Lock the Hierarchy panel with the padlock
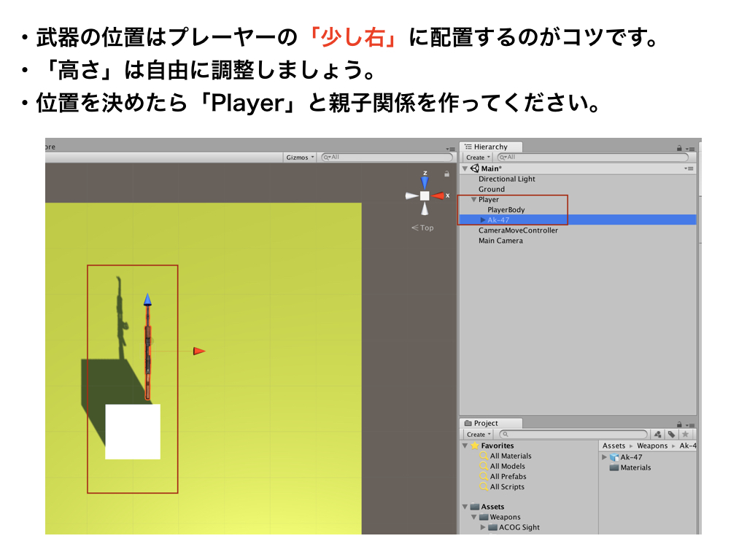The width and height of the screenshot is (747, 560). (x=679, y=149)
